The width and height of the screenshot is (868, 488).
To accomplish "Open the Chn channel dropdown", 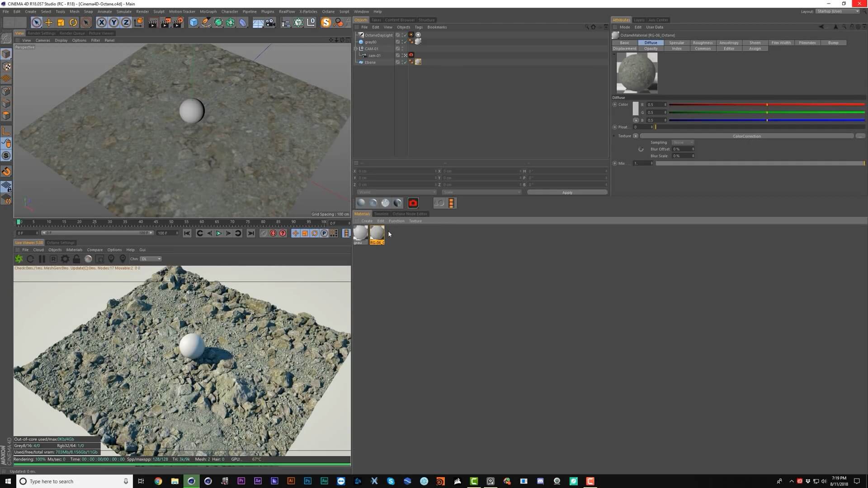I will pos(151,259).
